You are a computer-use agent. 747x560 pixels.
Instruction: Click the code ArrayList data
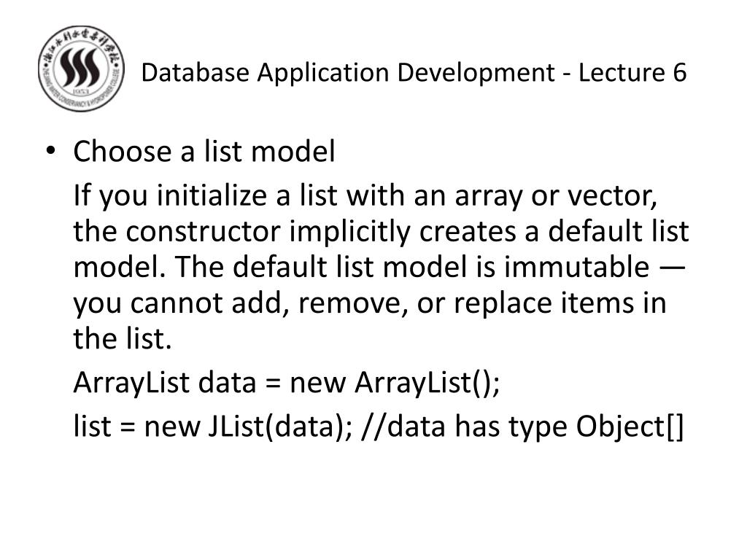[x=165, y=382]
